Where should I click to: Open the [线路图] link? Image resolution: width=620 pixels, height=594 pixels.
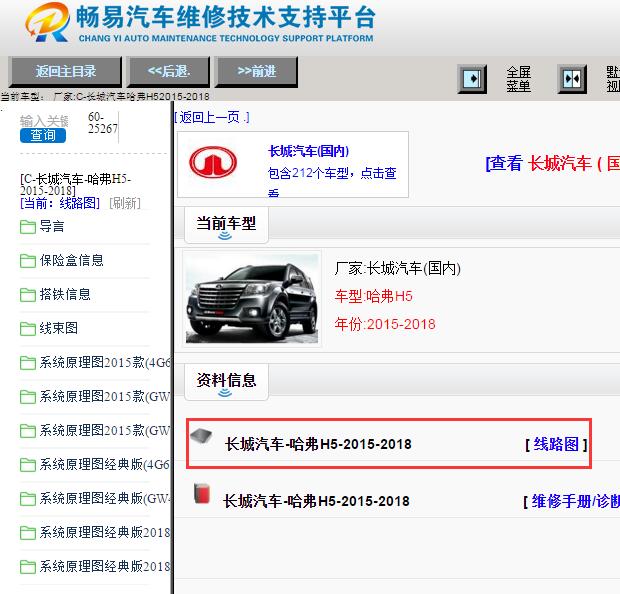[x=556, y=445]
